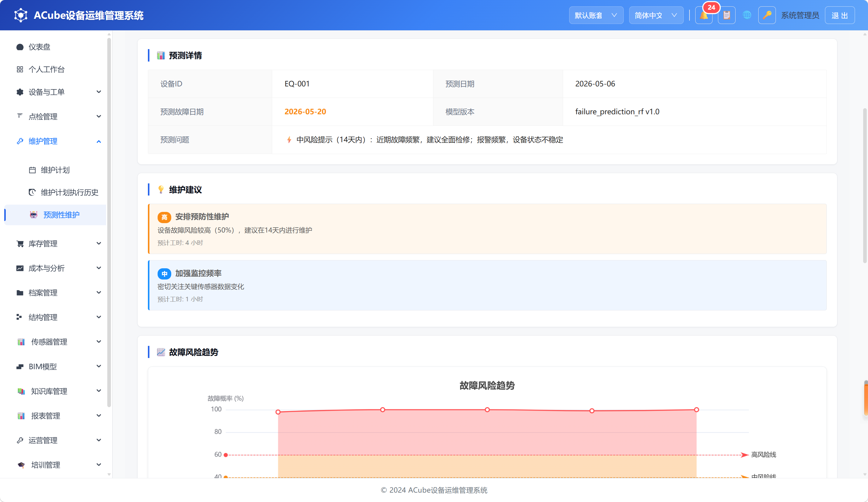Screen dimensions: 868x502
Task: Open the 个人工作台 menu item
Action: [x=55, y=69]
